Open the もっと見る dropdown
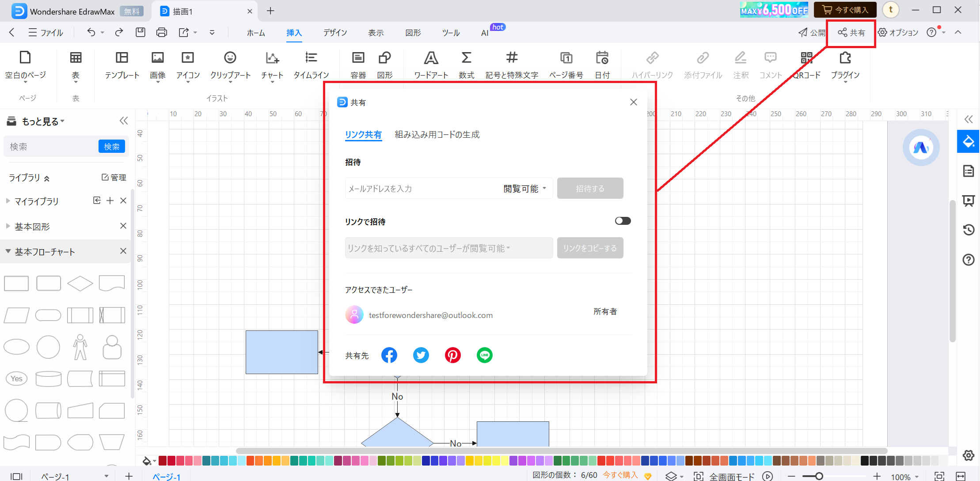This screenshot has width=980, height=481. (x=43, y=121)
